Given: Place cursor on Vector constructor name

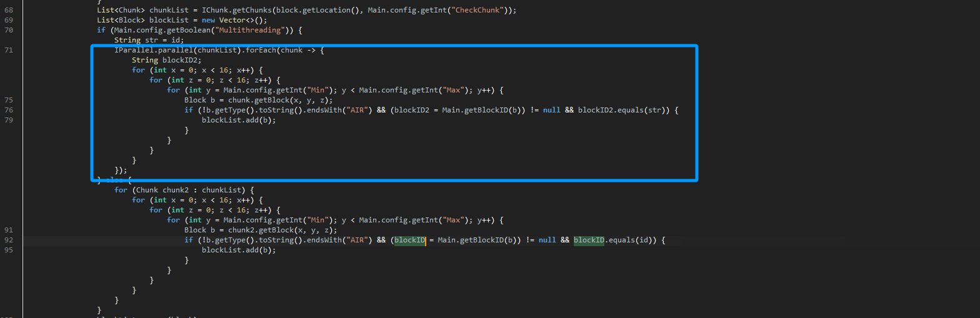Looking at the screenshot, I should tap(232, 20).
